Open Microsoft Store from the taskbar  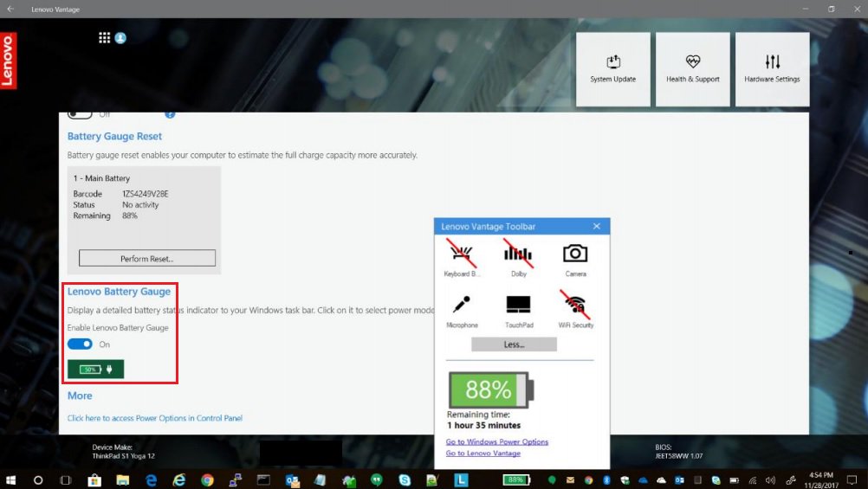(x=94, y=479)
